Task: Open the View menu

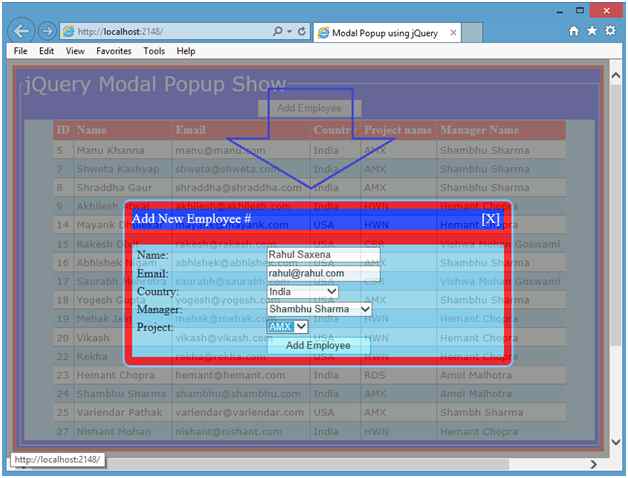Action: point(75,51)
